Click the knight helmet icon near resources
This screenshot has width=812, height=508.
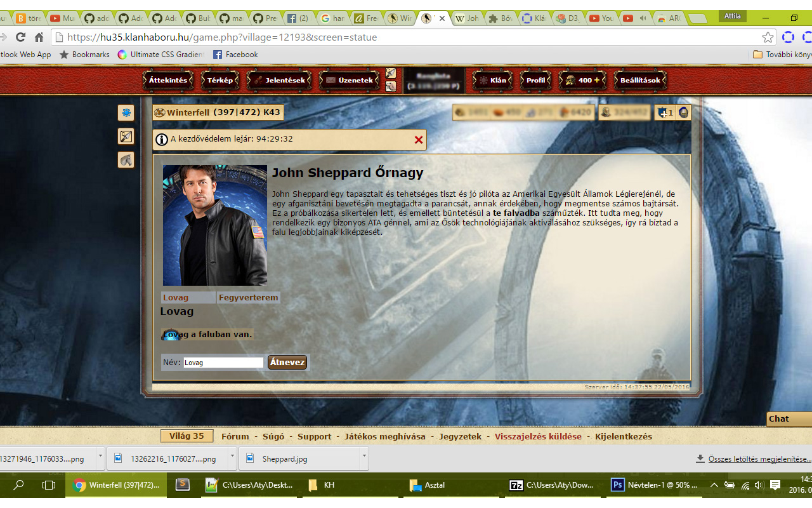(x=683, y=112)
